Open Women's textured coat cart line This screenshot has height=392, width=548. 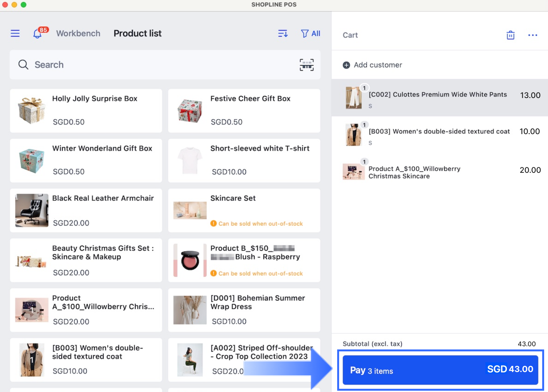tap(440, 135)
